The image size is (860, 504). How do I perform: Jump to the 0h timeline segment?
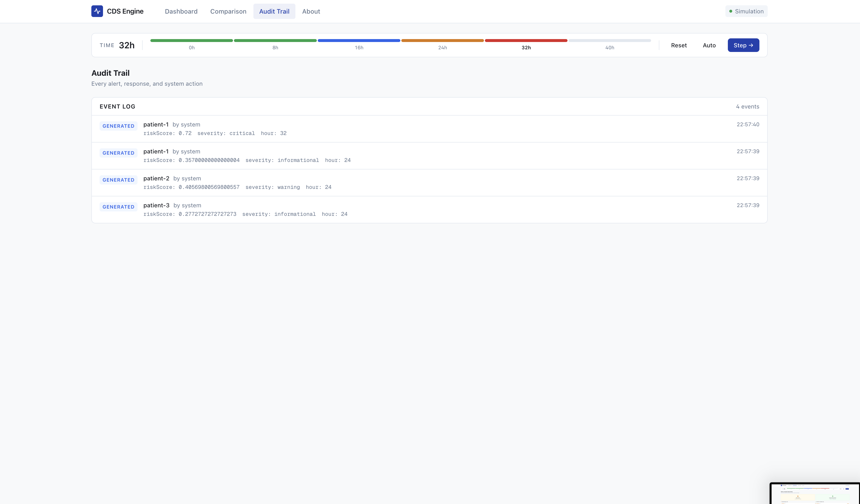point(191,41)
